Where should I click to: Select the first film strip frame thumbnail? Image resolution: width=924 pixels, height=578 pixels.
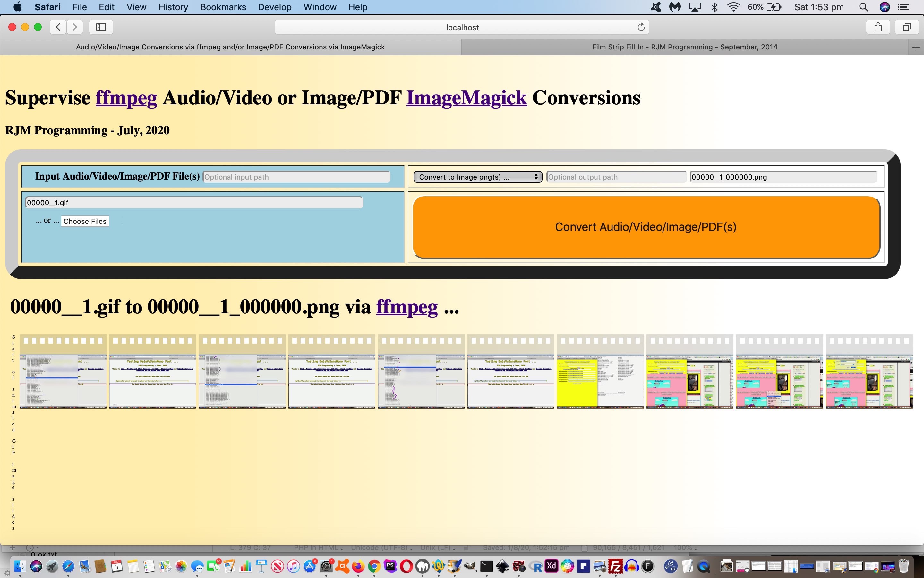(63, 372)
